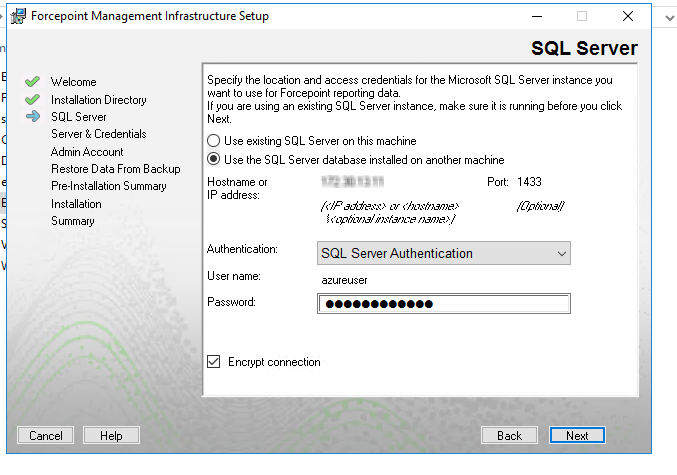Click the blurred Hostname or IP address field
This screenshot has width=677, height=475.
(x=352, y=182)
